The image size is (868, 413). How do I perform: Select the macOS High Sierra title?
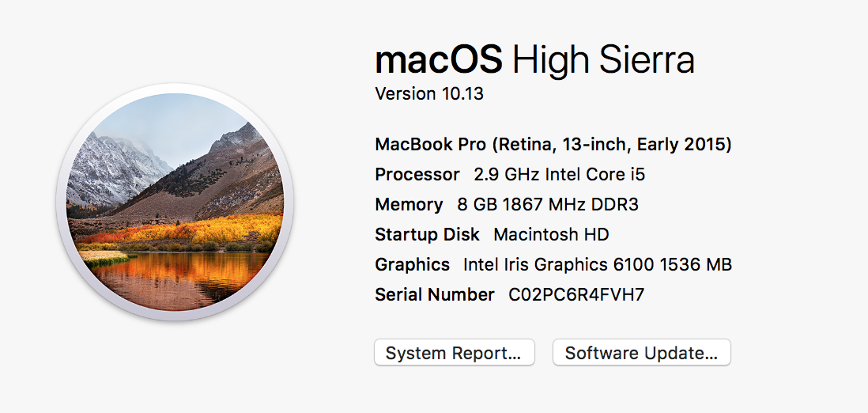point(534,60)
